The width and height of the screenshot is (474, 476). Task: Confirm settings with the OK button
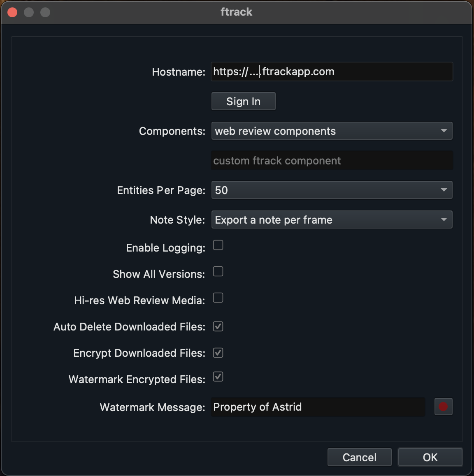(x=430, y=457)
